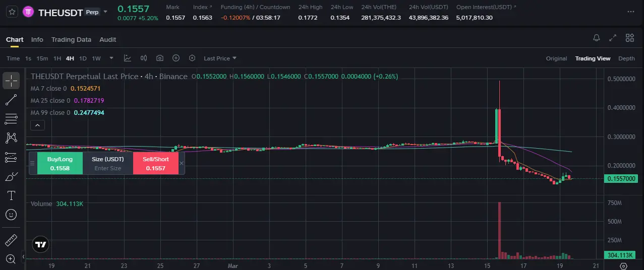Open the Audit tab
The width and height of the screenshot is (644, 270).
pyautogui.click(x=107, y=39)
